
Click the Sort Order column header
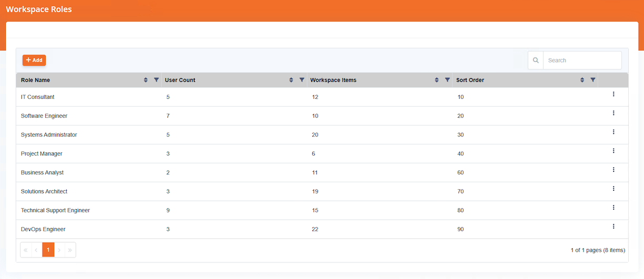coord(470,80)
